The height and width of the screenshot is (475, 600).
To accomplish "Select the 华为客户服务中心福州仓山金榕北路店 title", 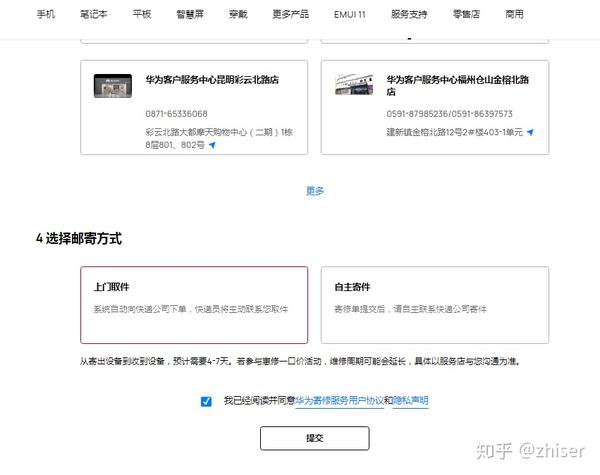I will pos(458,86).
